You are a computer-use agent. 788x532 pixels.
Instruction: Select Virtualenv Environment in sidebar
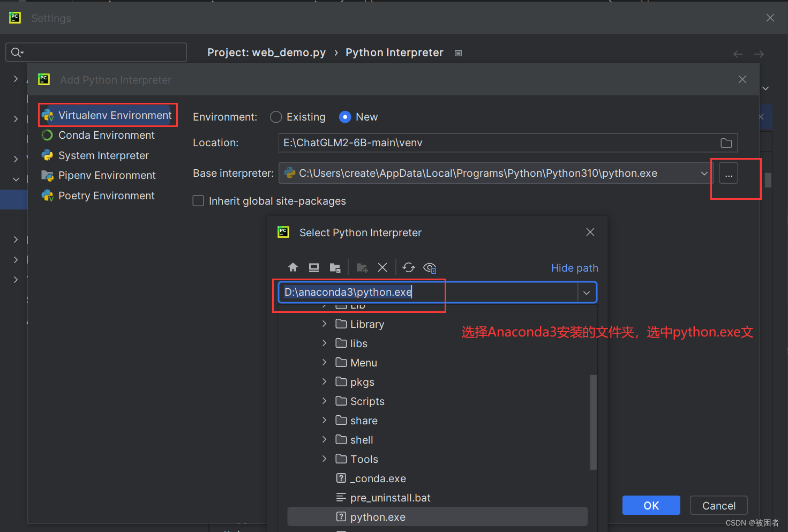pyautogui.click(x=107, y=115)
